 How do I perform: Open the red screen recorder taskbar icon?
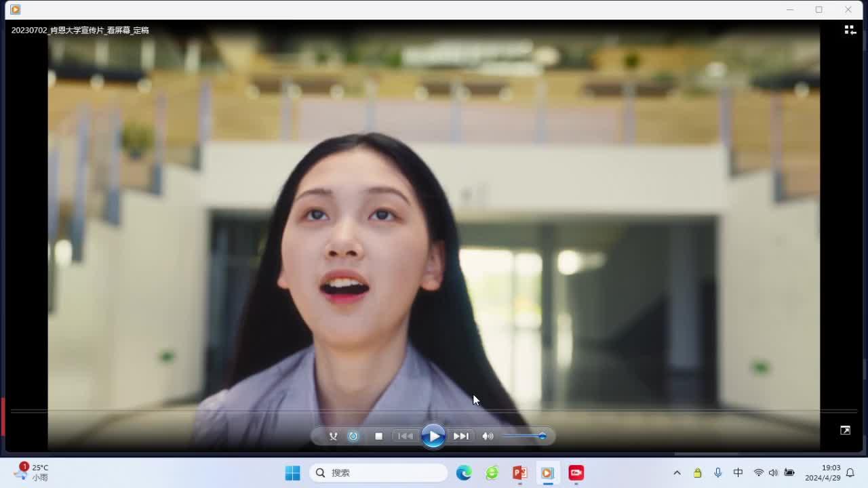click(x=576, y=473)
